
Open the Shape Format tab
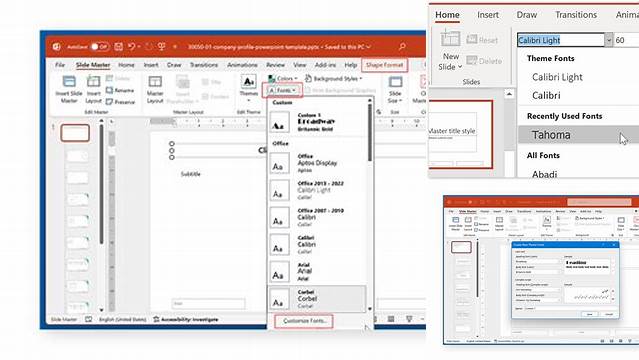384,65
